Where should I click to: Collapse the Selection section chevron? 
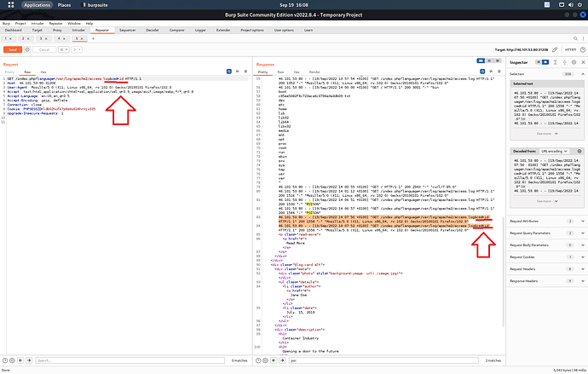583,74
